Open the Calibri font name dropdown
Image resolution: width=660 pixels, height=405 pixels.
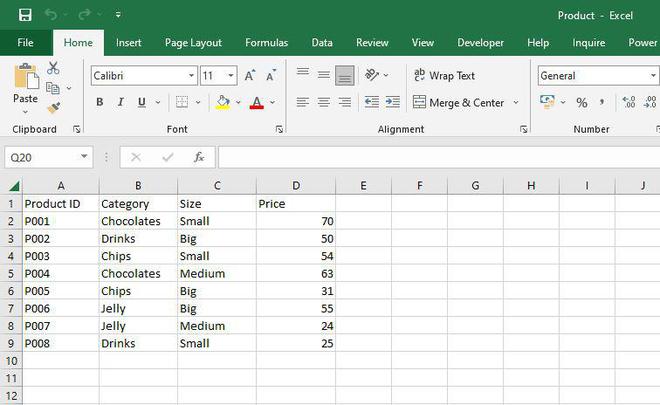(191, 76)
